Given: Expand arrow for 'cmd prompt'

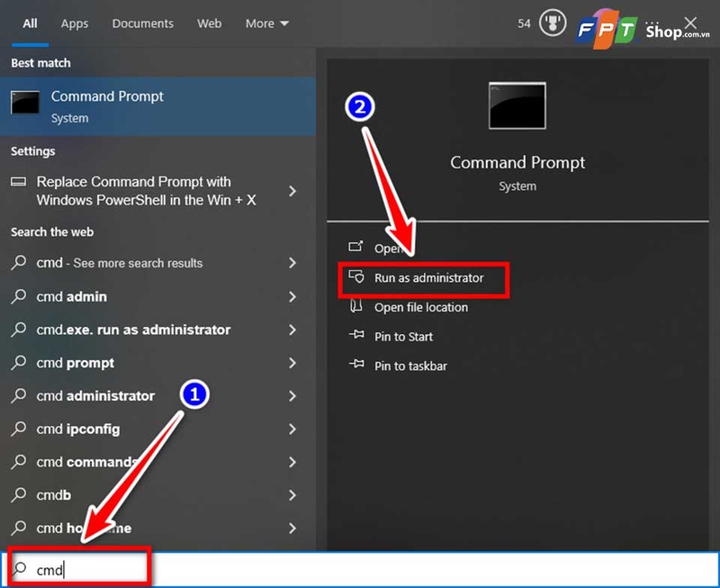Looking at the screenshot, I should point(292,363).
